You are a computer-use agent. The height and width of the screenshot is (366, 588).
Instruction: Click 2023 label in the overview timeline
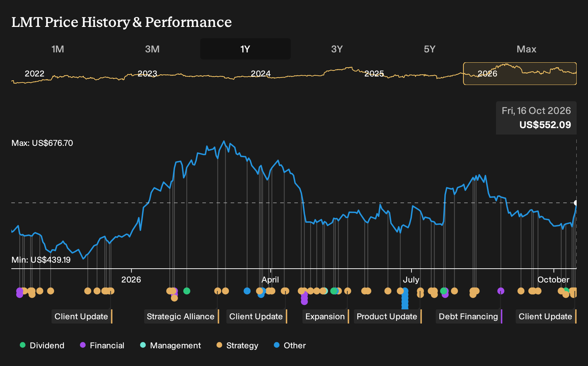[147, 74]
